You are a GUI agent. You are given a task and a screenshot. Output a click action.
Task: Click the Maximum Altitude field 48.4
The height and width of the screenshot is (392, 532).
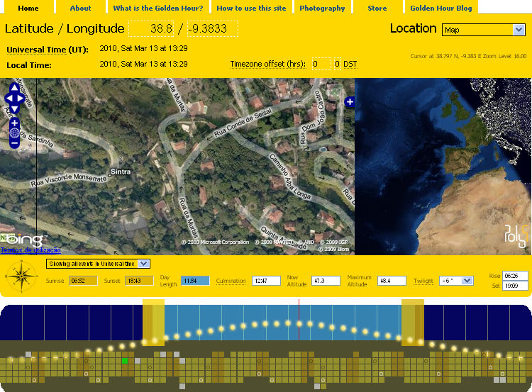(x=392, y=281)
